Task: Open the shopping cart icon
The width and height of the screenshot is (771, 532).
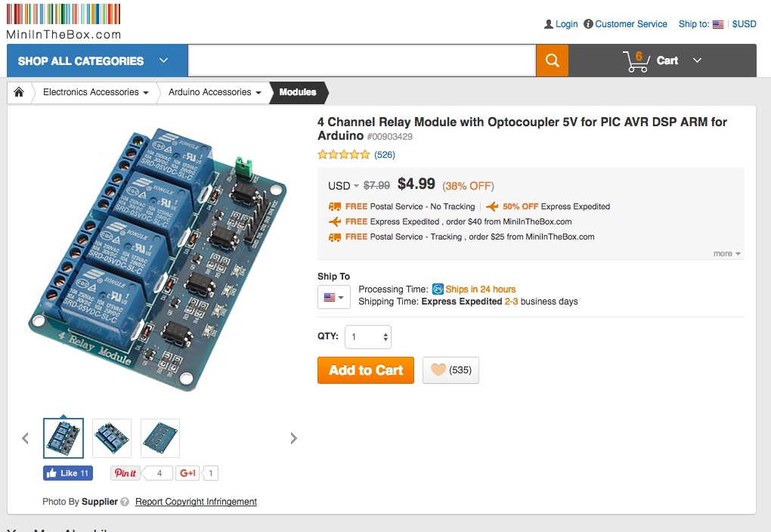Action: [x=636, y=61]
